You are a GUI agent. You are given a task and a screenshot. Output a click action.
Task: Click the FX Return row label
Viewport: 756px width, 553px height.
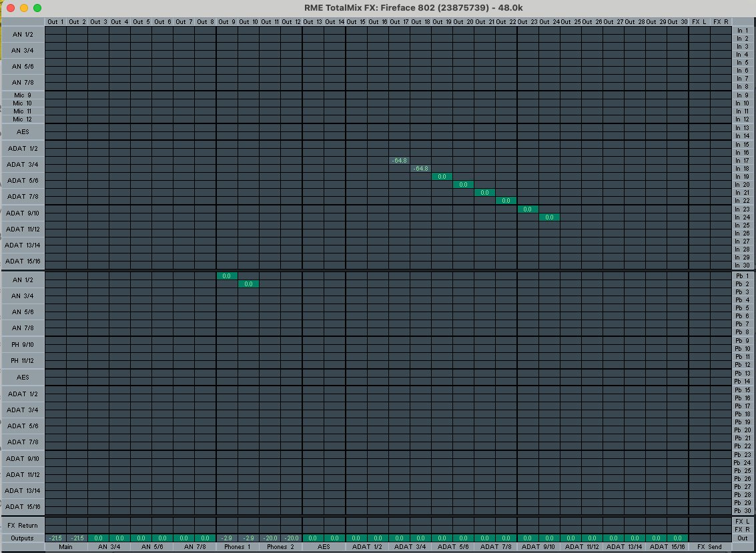click(23, 526)
